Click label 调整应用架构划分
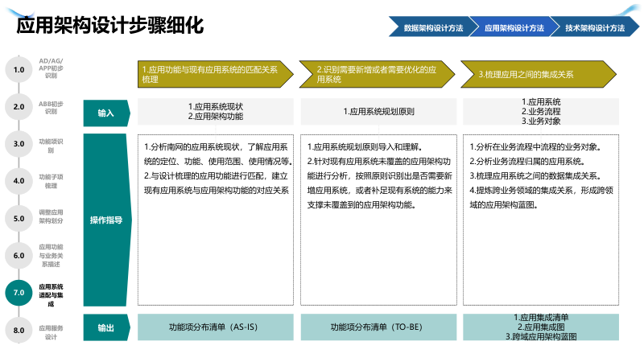Viewport: 644px width, 362px height. (51, 216)
